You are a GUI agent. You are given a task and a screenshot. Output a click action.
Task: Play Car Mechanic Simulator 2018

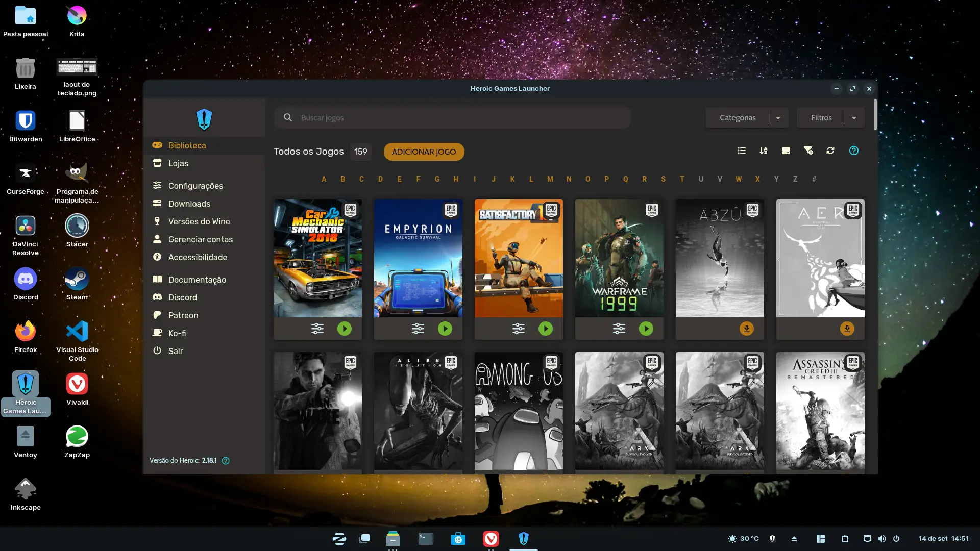(x=345, y=329)
